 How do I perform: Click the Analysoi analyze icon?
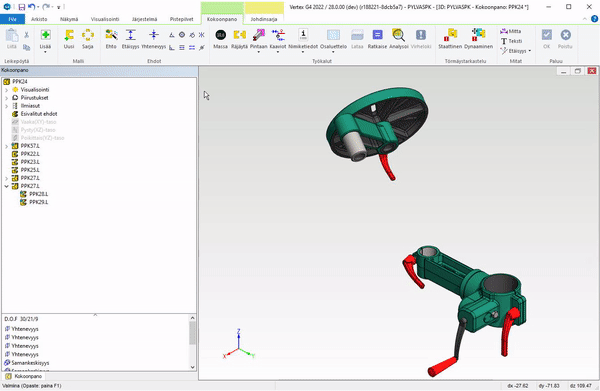pos(398,35)
